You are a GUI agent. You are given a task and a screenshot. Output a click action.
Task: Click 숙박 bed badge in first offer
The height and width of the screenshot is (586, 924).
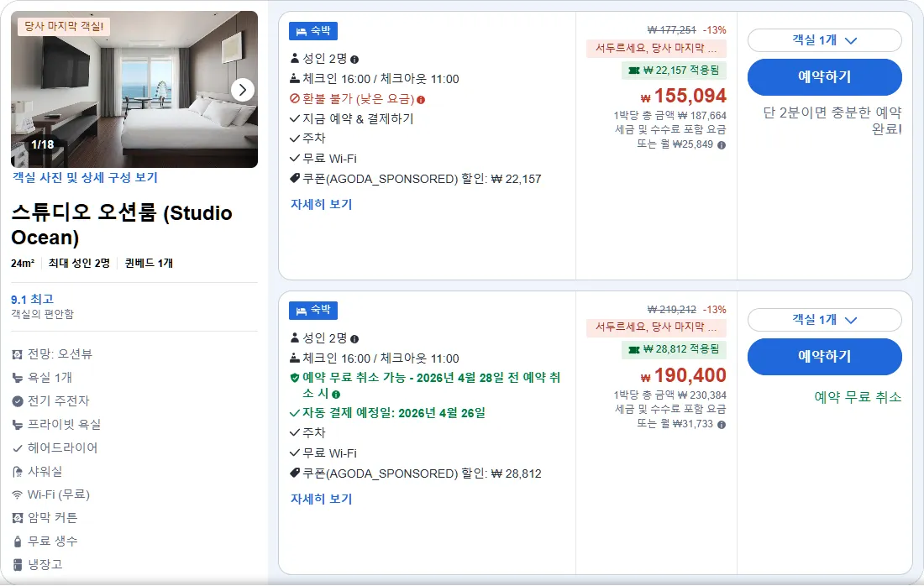(313, 31)
